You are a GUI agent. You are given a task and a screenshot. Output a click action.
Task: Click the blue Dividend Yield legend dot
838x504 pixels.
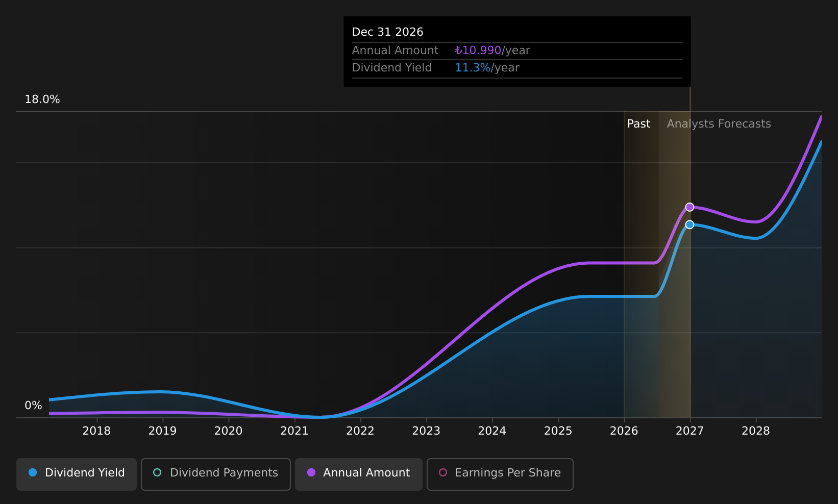point(33,472)
